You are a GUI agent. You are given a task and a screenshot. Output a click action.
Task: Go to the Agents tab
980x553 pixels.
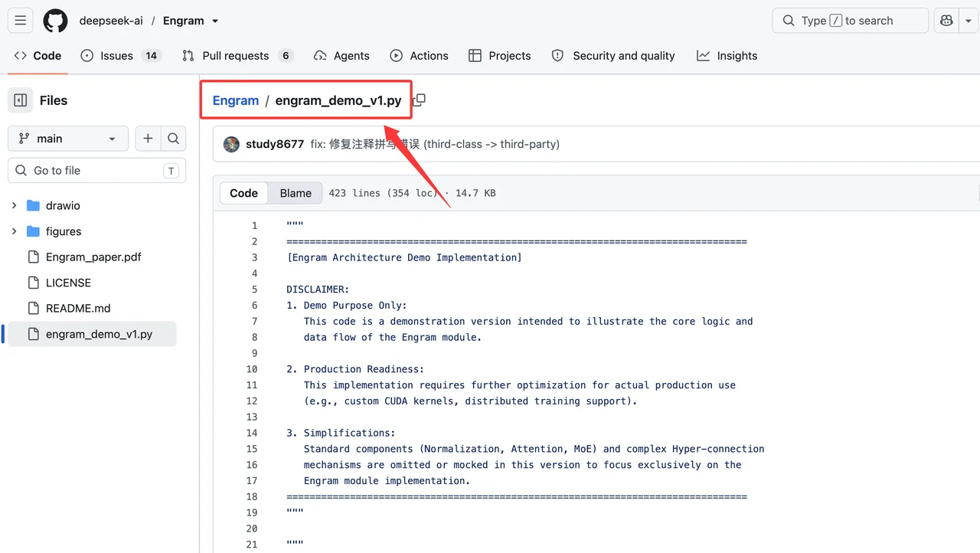coord(341,56)
